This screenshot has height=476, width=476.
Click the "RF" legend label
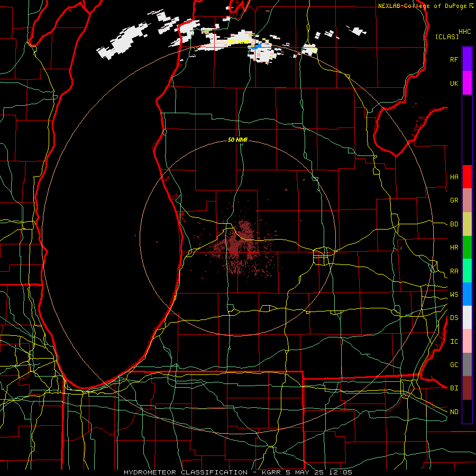click(454, 59)
